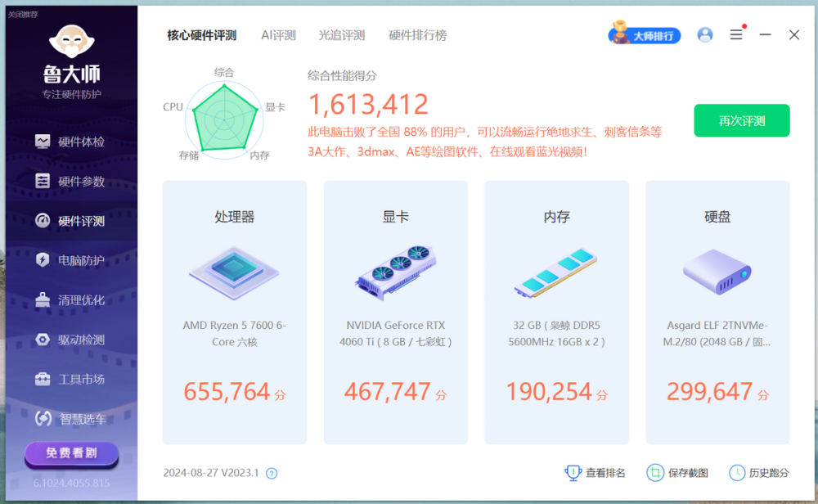Click the 存储 radar axis label
The width and height of the screenshot is (818, 504).
point(189,155)
